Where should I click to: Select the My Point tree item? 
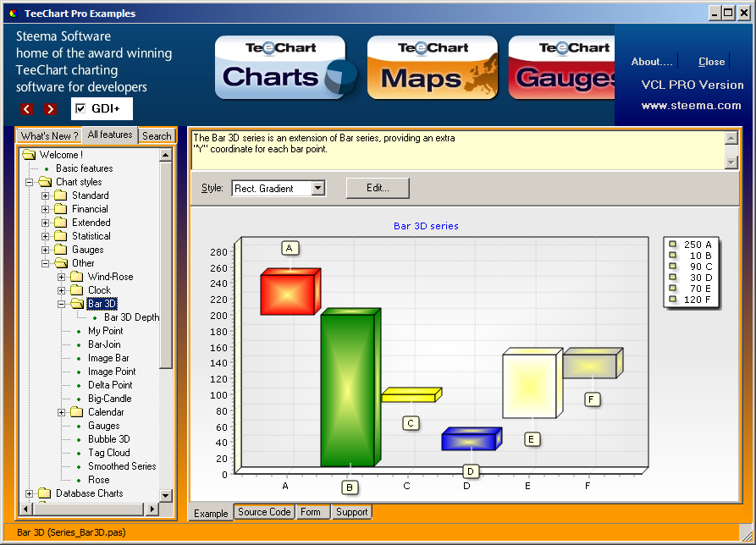click(106, 331)
